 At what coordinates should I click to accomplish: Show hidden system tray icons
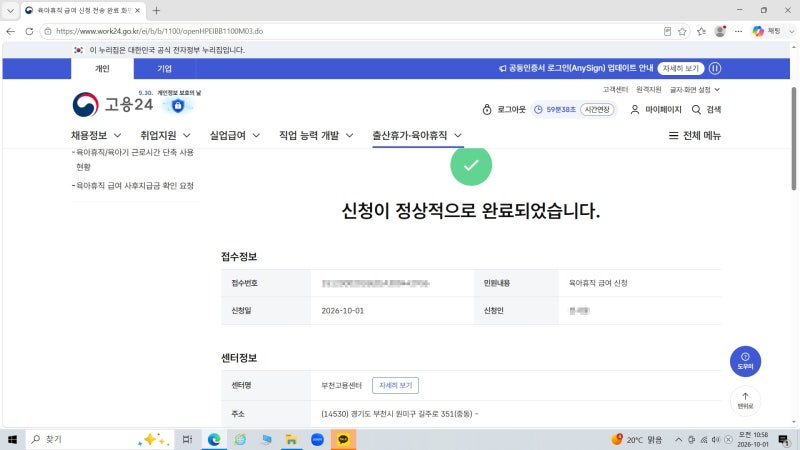[678, 439]
